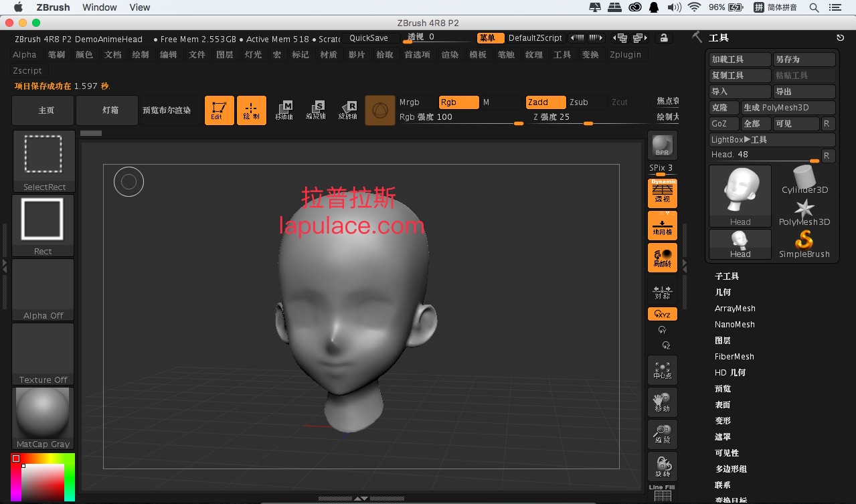Enable the XYZ rotation toggle
The width and height of the screenshot is (856, 504).
(663, 314)
